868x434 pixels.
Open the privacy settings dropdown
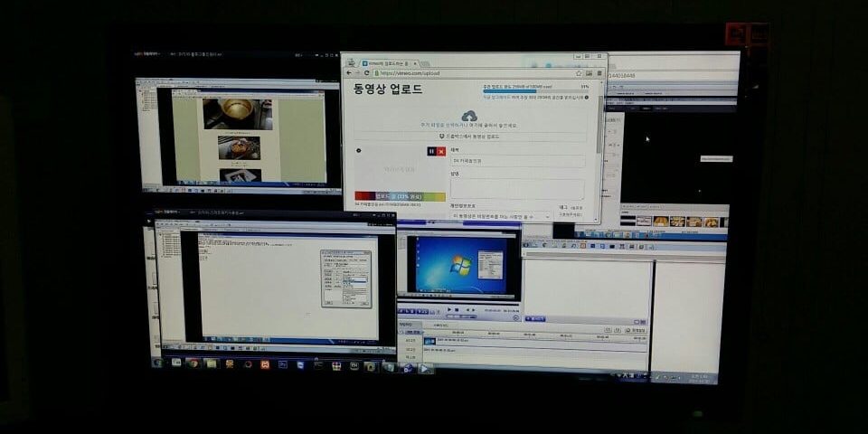[500, 216]
